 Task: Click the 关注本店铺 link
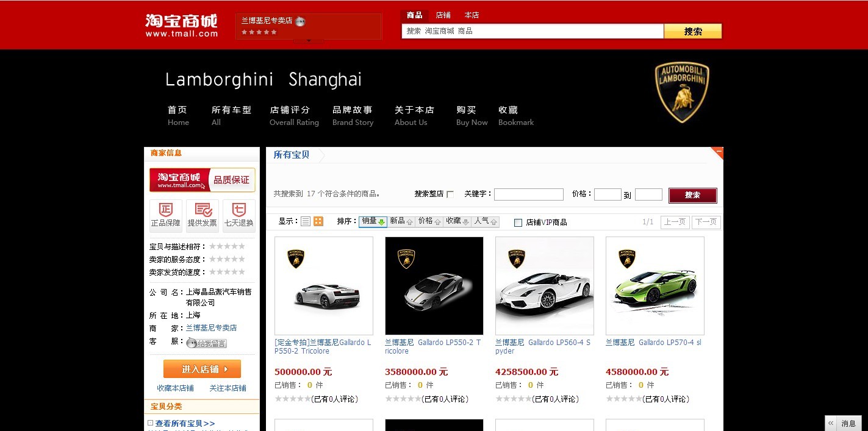pyautogui.click(x=228, y=388)
